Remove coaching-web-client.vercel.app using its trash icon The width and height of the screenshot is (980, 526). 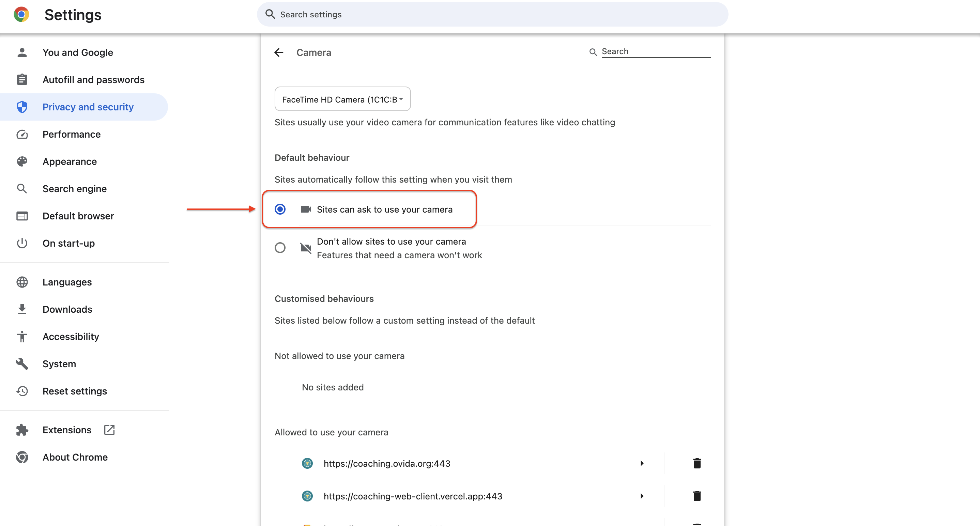click(696, 496)
